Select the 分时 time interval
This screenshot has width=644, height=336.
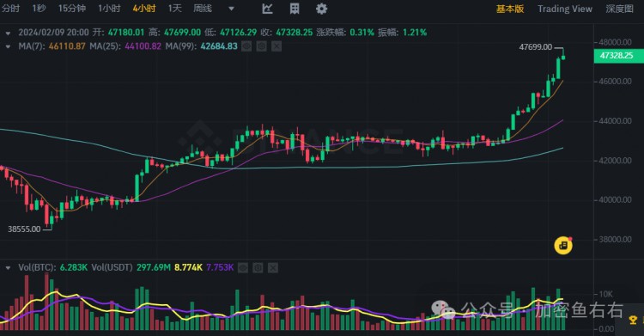pos(10,9)
